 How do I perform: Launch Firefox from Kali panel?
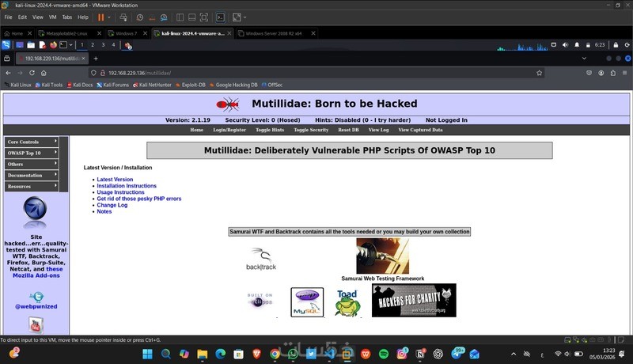(x=53, y=45)
